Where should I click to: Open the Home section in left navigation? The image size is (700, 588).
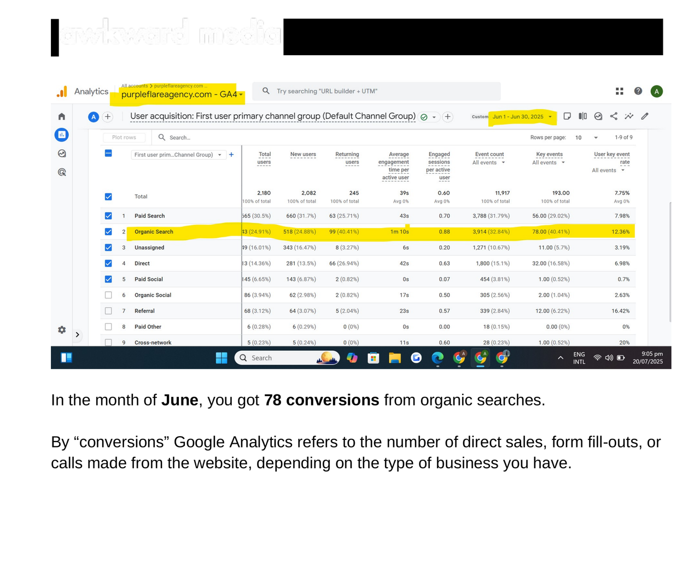tap(62, 116)
